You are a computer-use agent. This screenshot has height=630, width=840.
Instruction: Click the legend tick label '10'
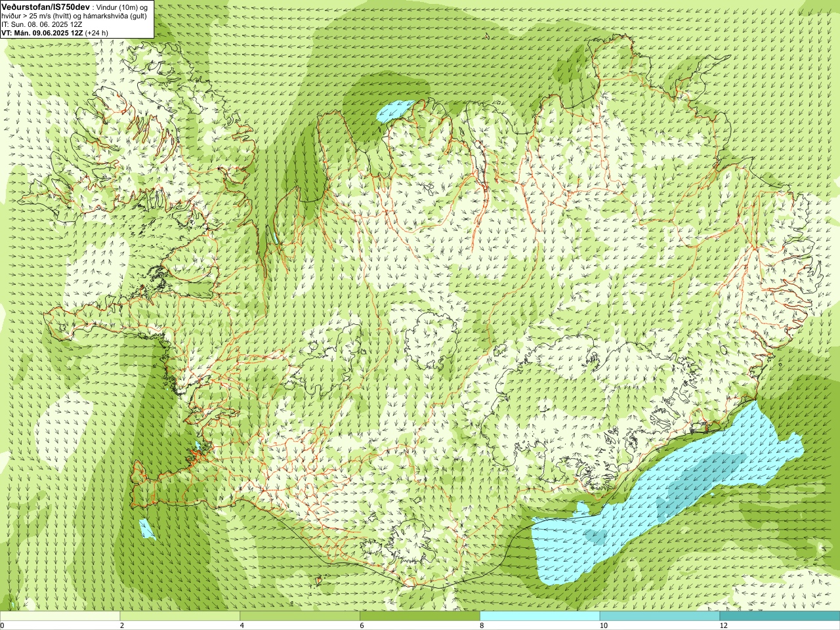pyautogui.click(x=603, y=625)
